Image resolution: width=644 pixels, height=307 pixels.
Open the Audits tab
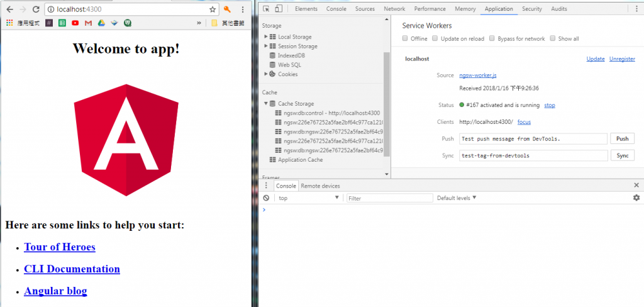[x=559, y=9]
